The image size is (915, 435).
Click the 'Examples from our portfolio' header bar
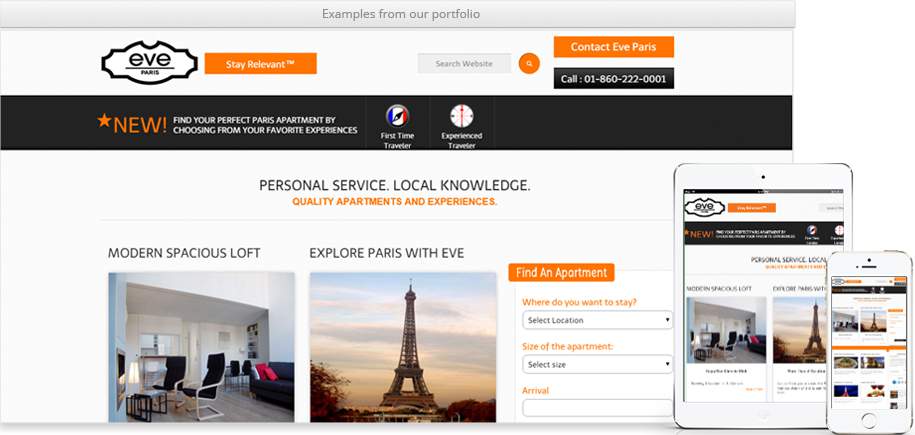tap(397, 13)
